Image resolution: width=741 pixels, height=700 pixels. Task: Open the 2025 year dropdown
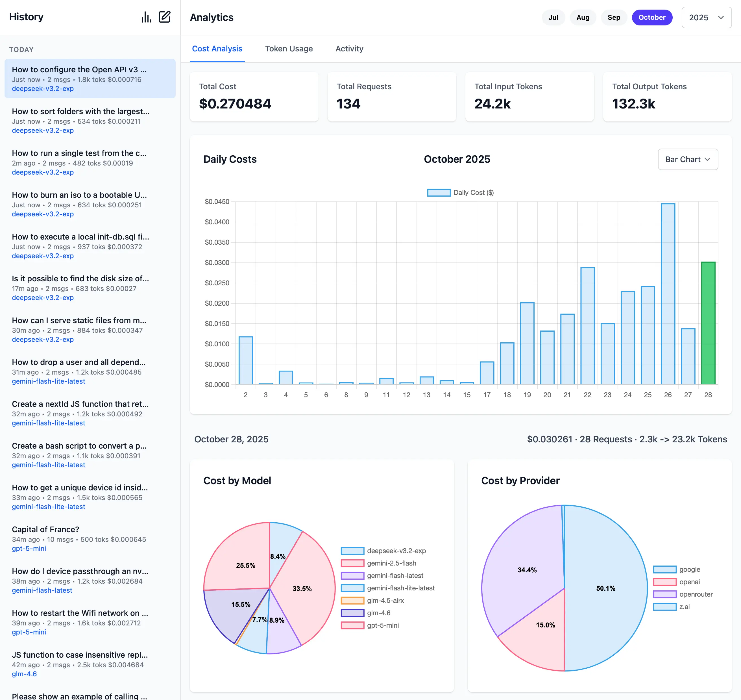click(706, 17)
